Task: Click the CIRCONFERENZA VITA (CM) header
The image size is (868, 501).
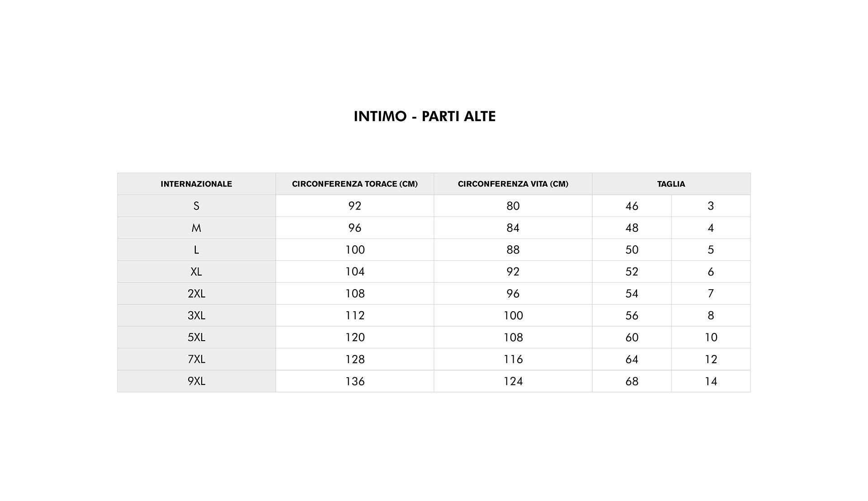Action: [513, 184]
